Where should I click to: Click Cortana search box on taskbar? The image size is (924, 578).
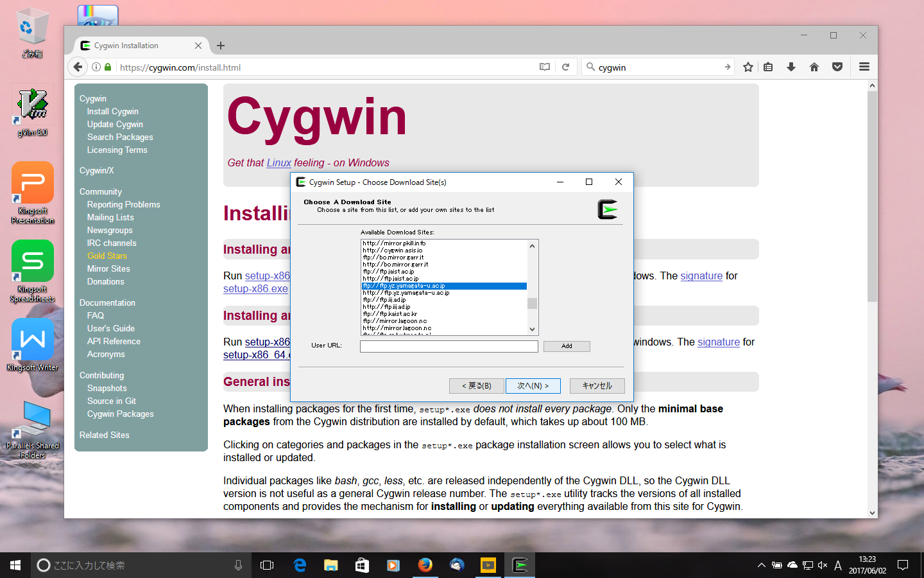click(x=141, y=565)
